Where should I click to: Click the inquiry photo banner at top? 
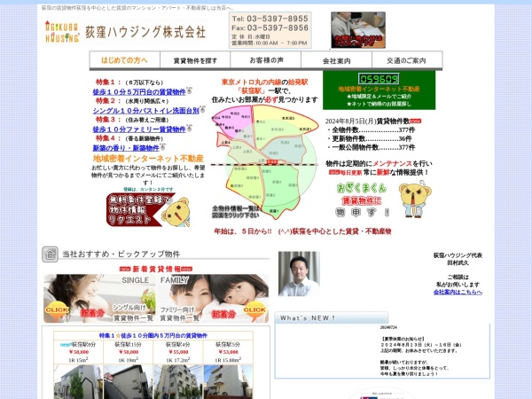click(x=358, y=30)
